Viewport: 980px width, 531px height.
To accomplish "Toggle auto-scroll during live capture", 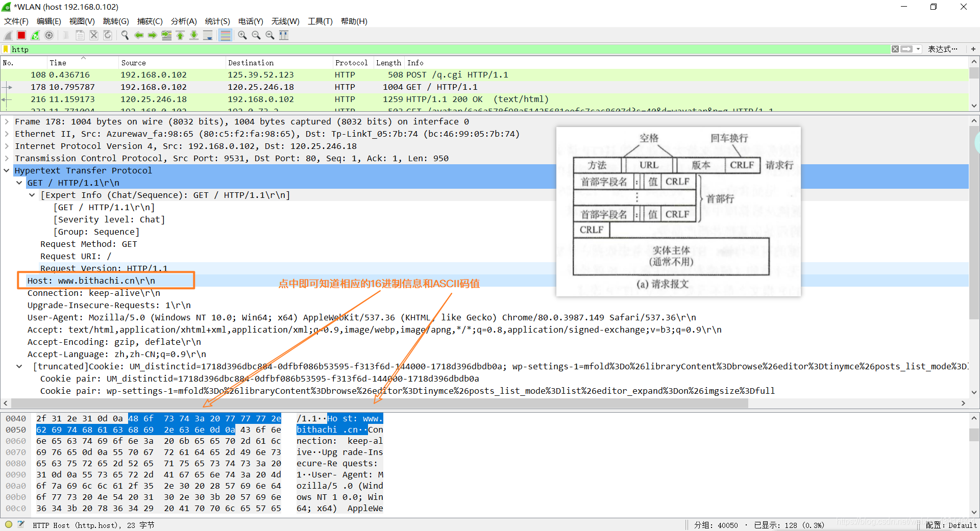I will tap(208, 35).
